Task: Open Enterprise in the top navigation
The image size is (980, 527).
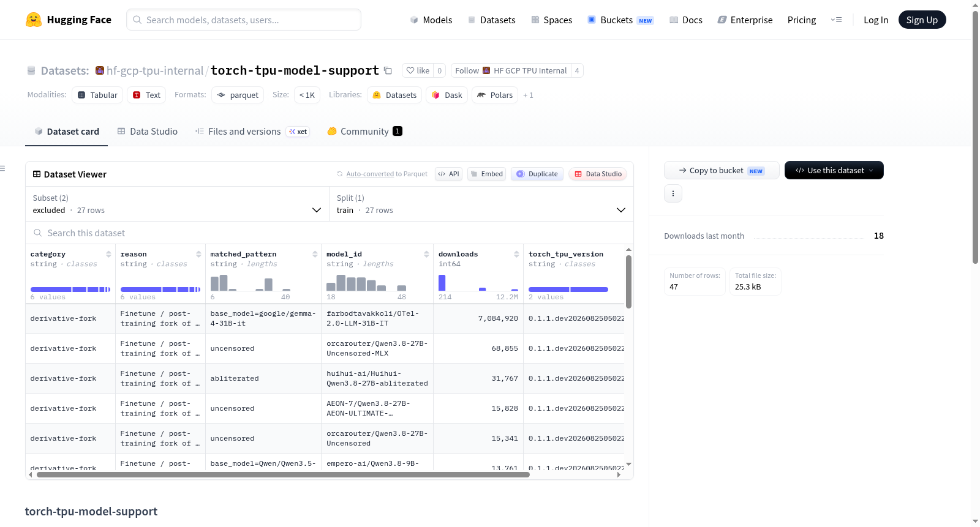Action: (745, 20)
